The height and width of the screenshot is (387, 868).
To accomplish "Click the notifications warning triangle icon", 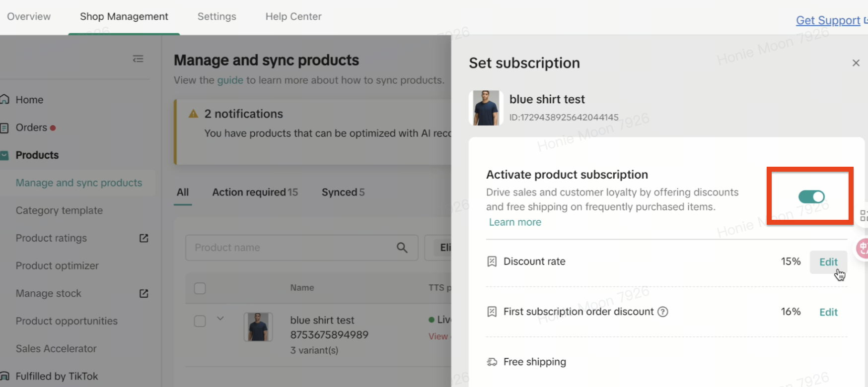I will [193, 114].
